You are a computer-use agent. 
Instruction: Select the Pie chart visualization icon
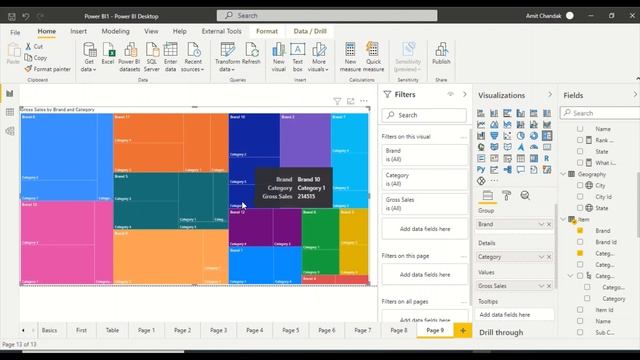point(520,136)
